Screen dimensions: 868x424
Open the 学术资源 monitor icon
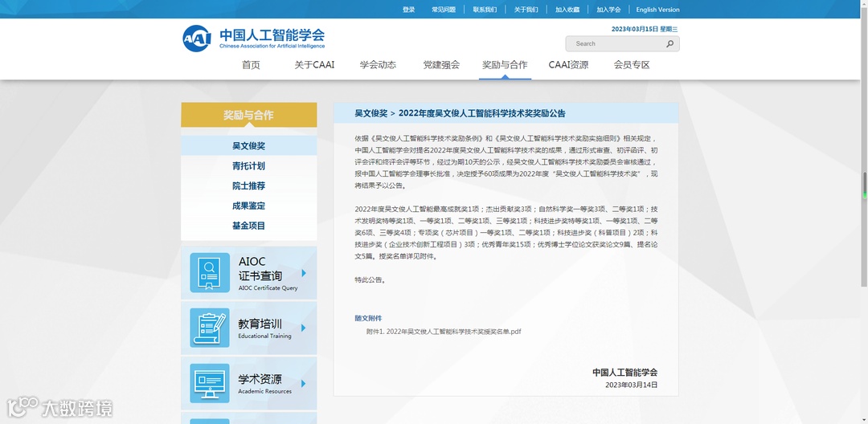tap(210, 383)
